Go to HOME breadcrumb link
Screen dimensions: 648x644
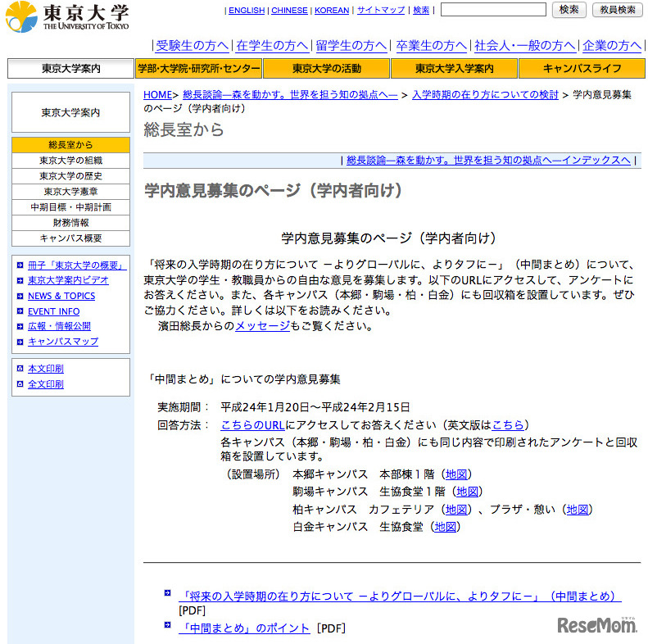point(157,95)
